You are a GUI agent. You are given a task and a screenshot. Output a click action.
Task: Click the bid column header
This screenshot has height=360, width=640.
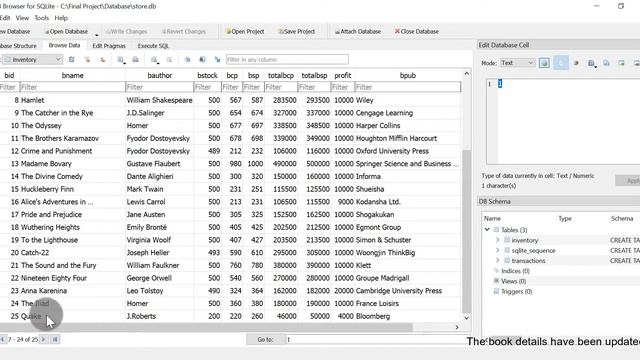coord(9,75)
